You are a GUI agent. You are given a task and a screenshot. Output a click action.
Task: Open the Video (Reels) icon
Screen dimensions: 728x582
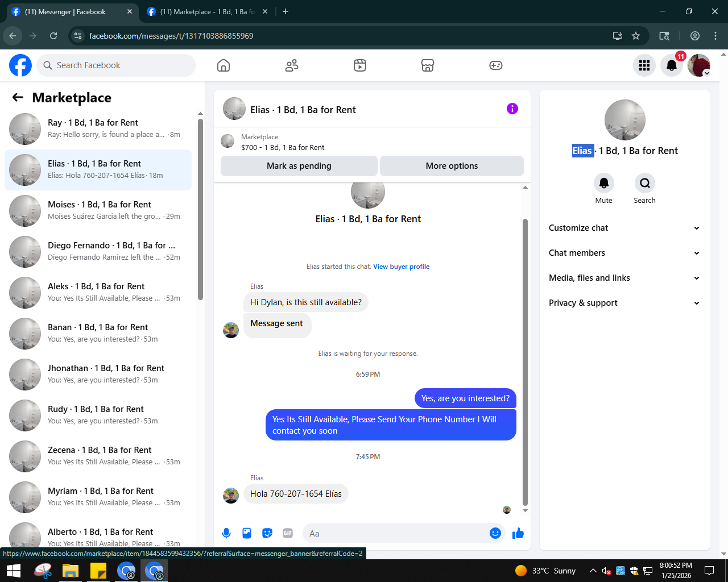(x=360, y=65)
